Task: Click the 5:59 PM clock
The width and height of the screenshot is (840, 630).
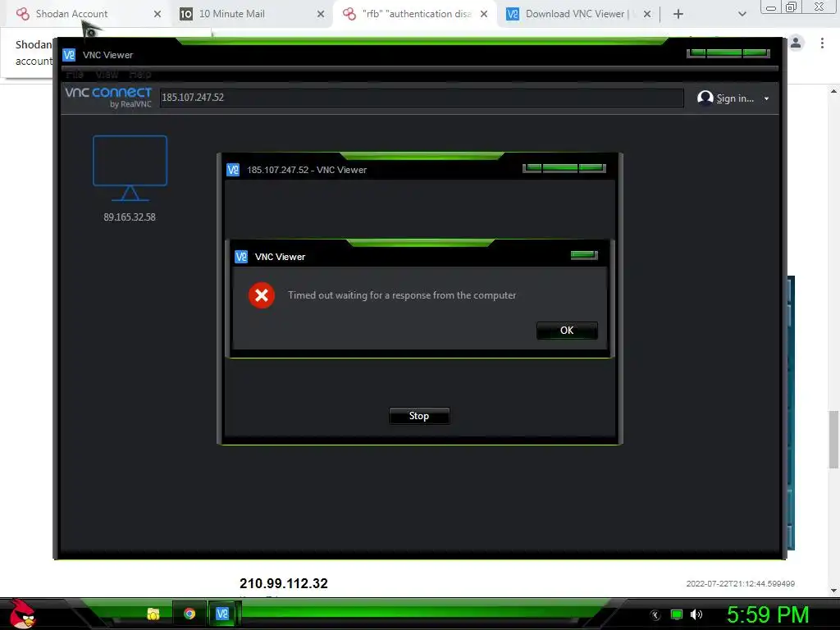Action: pos(767,614)
